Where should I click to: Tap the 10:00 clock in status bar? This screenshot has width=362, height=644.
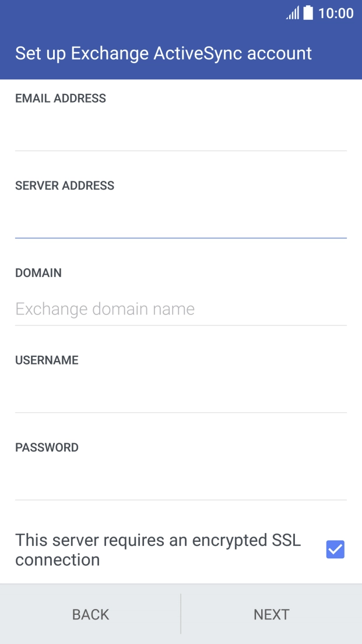336,13
